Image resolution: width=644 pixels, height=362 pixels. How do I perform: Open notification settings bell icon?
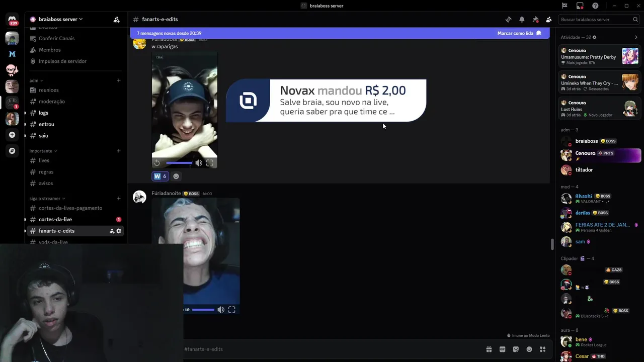tap(522, 20)
